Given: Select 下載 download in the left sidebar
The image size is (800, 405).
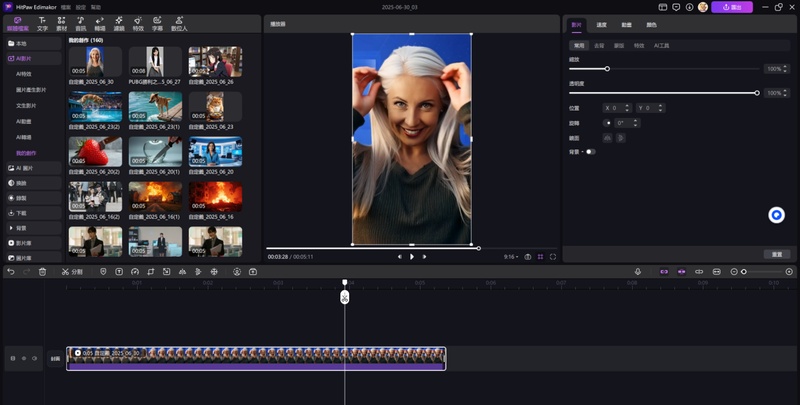Looking at the screenshot, I should tap(34, 213).
